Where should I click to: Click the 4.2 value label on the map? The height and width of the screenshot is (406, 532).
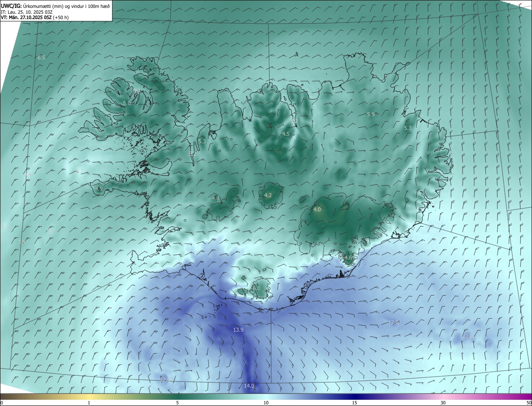click(268, 195)
